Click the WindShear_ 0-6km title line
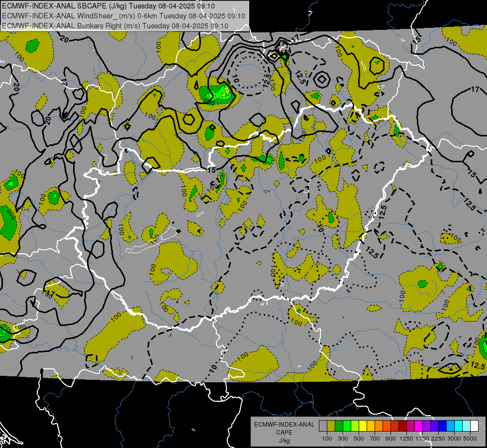The height and width of the screenshot is (448, 487). (123, 16)
